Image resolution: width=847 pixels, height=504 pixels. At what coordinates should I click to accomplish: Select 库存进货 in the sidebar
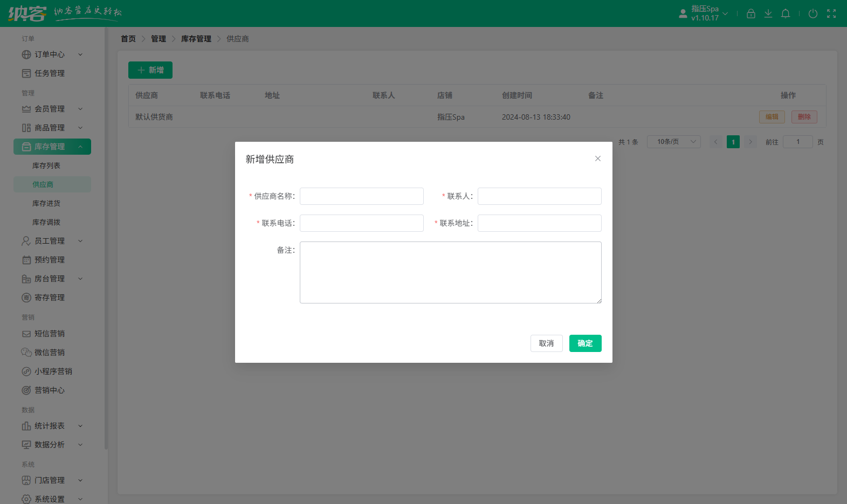coord(46,203)
